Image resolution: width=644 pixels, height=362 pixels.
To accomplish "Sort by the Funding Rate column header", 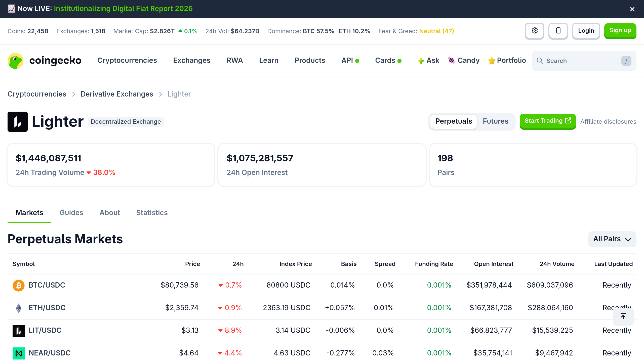I will 434,264.
